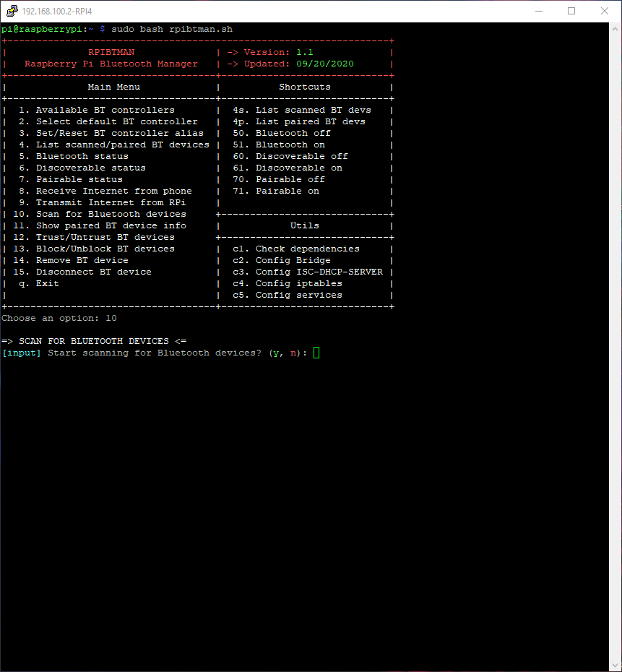The image size is (622, 672).
Task: Click the green terminal cursor block
Action: (316, 353)
